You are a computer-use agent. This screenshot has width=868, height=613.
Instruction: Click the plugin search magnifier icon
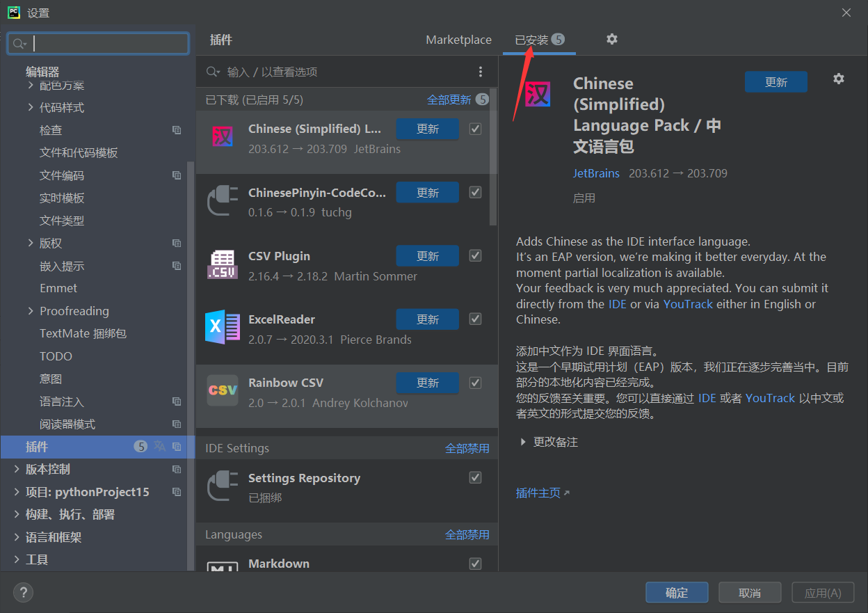pos(213,72)
